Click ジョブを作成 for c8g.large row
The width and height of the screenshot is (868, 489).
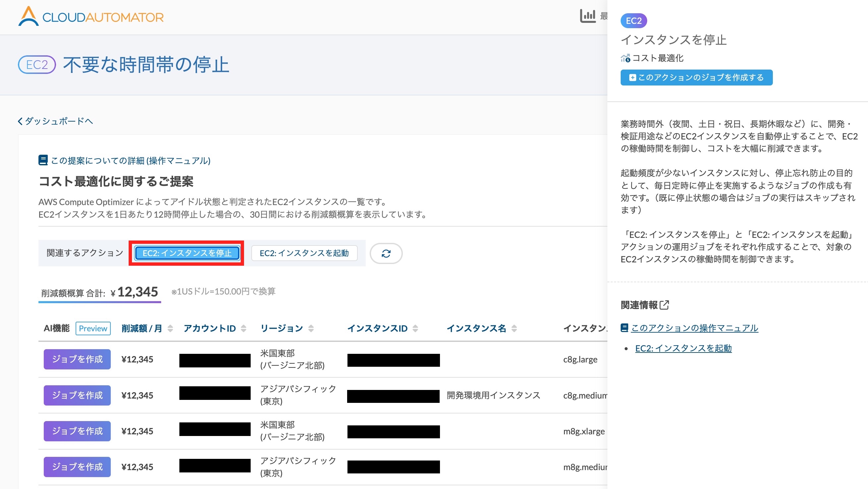[x=77, y=359]
